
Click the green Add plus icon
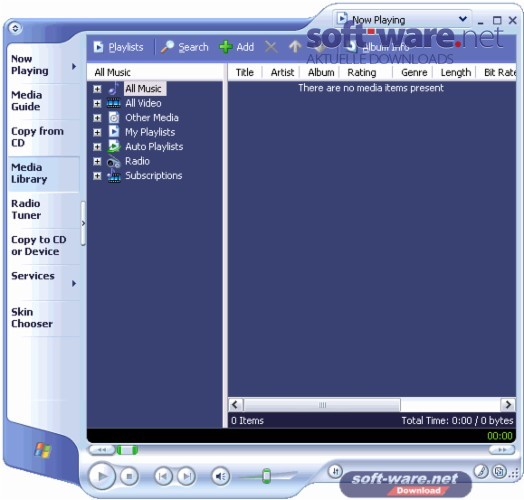point(226,47)
